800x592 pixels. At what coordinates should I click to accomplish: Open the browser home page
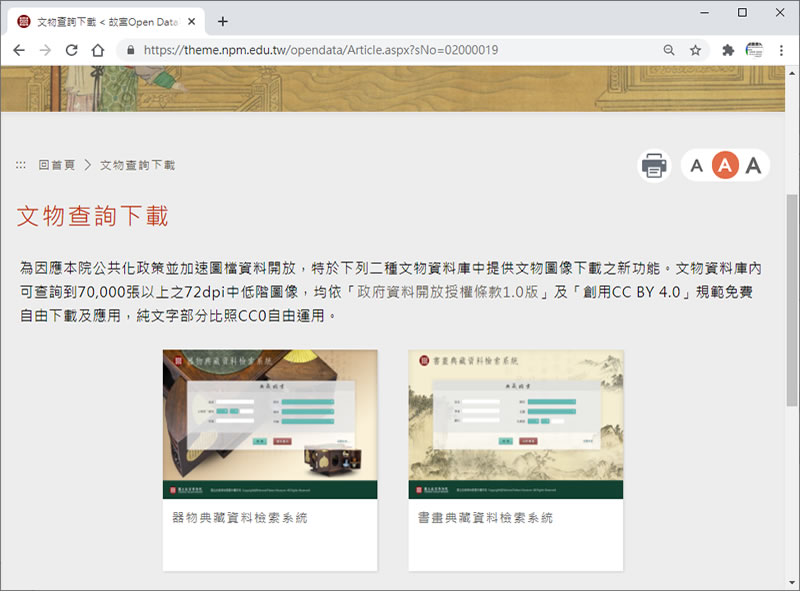tap(98, 50)
